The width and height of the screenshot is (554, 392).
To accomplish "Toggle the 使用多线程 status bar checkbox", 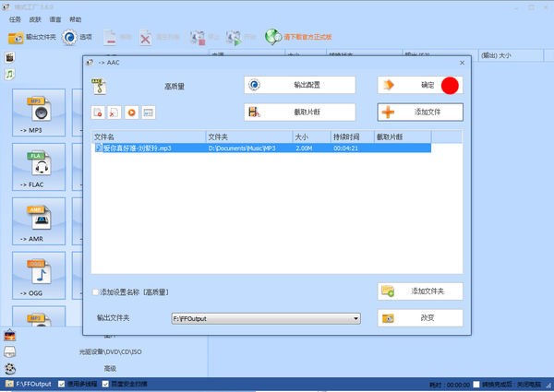I will (x=62, y=384).
